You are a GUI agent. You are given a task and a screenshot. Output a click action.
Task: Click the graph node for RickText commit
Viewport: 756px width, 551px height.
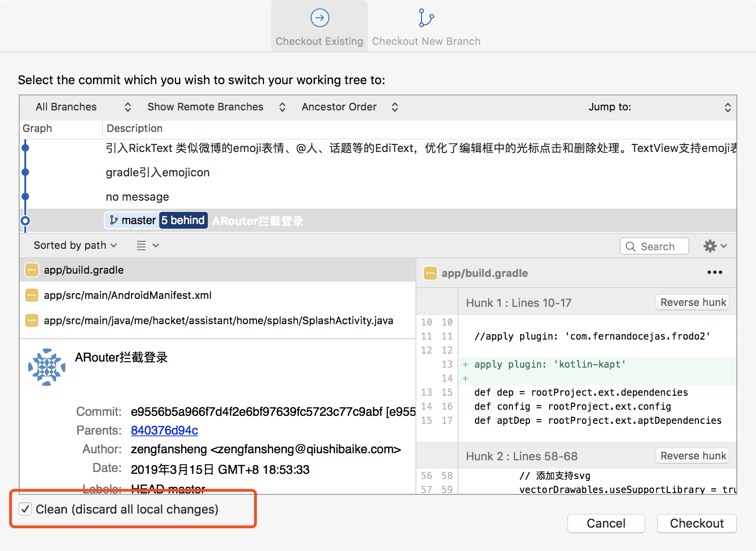point(25,148)
